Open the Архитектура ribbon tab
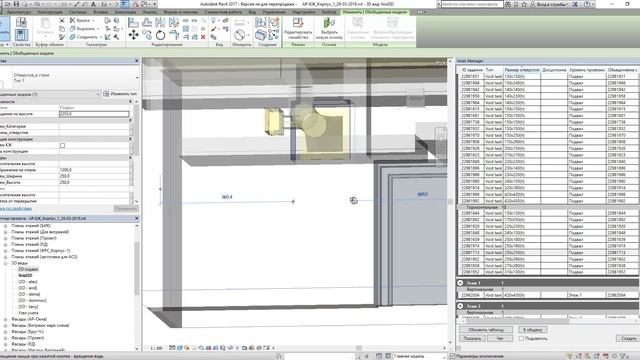This screenshot has width=640, height=360. coord(19,12)
